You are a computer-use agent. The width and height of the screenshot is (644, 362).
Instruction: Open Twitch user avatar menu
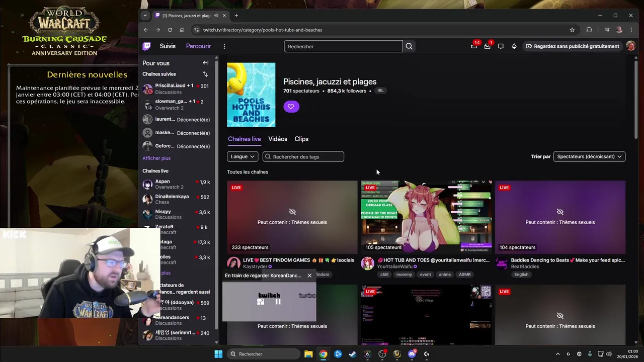pos(630,46)
